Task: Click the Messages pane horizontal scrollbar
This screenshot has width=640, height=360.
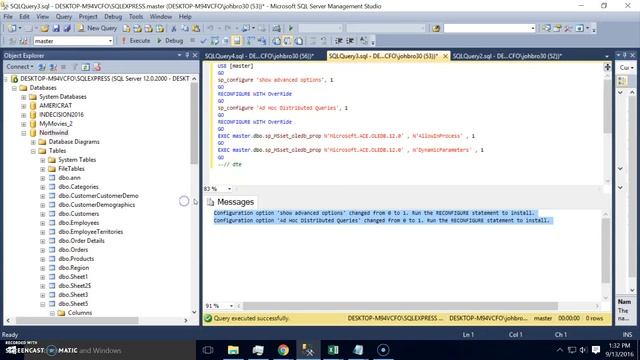Action: [x=400, y=306]
